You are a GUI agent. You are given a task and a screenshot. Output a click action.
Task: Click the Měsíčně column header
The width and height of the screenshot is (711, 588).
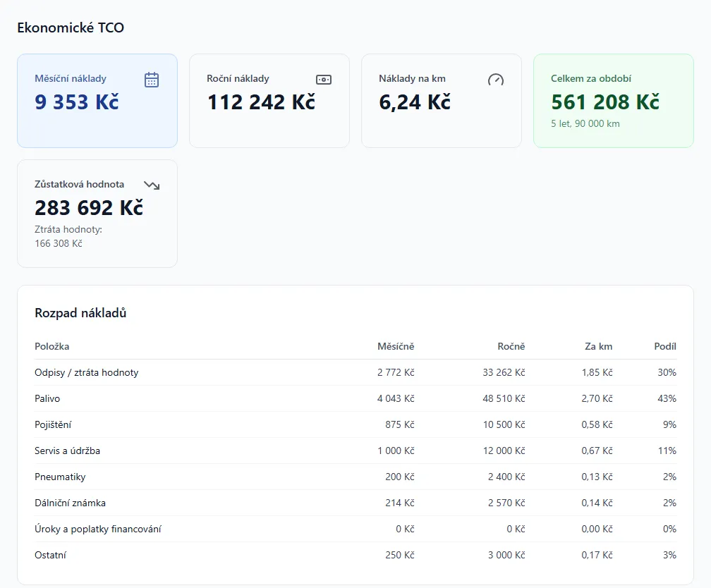(396, 346)
